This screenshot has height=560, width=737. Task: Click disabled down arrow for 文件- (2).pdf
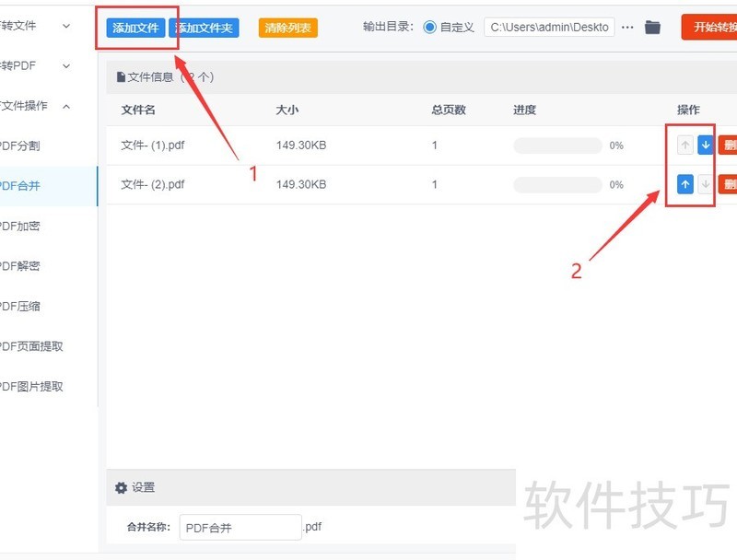coord(705,184)
